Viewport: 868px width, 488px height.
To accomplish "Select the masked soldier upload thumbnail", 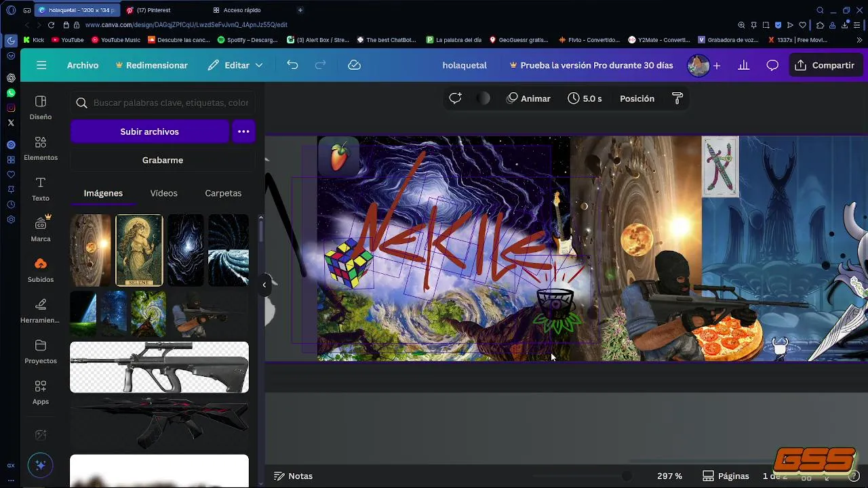I will 210,314.
